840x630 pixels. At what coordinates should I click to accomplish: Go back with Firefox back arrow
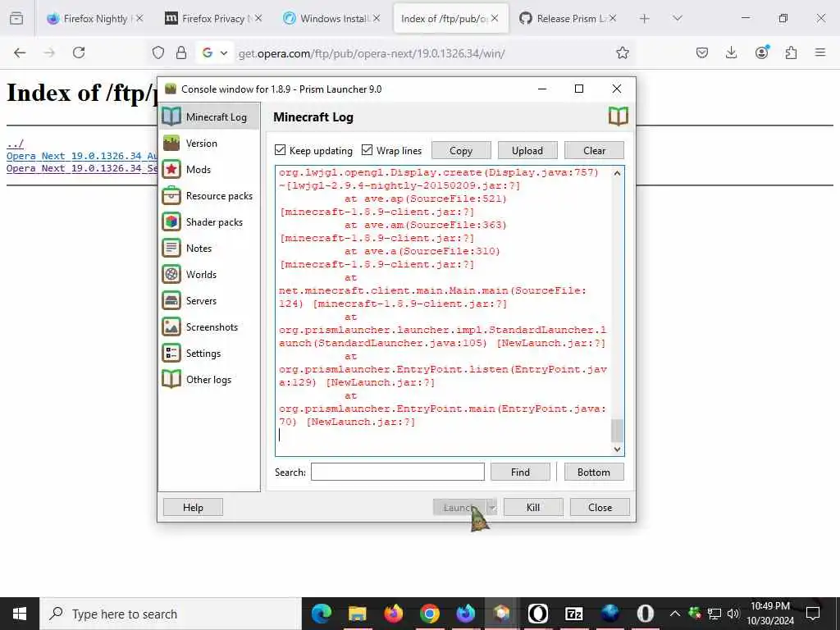pyautogui.click(x=20, y=52)
